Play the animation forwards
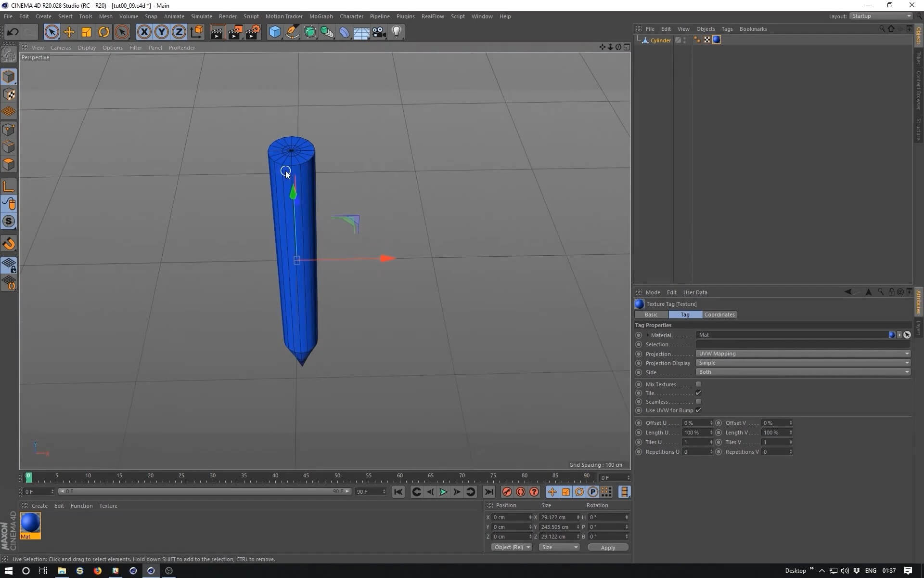 (443, 492)
